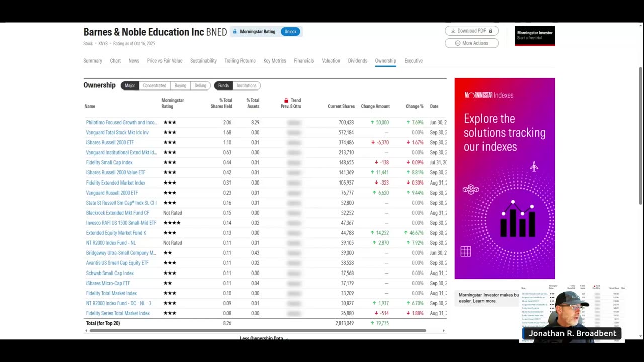Open the Price vs Fair Value tab
The width and height of the screenshot is (644, 362).
click(x=165, y=61)
